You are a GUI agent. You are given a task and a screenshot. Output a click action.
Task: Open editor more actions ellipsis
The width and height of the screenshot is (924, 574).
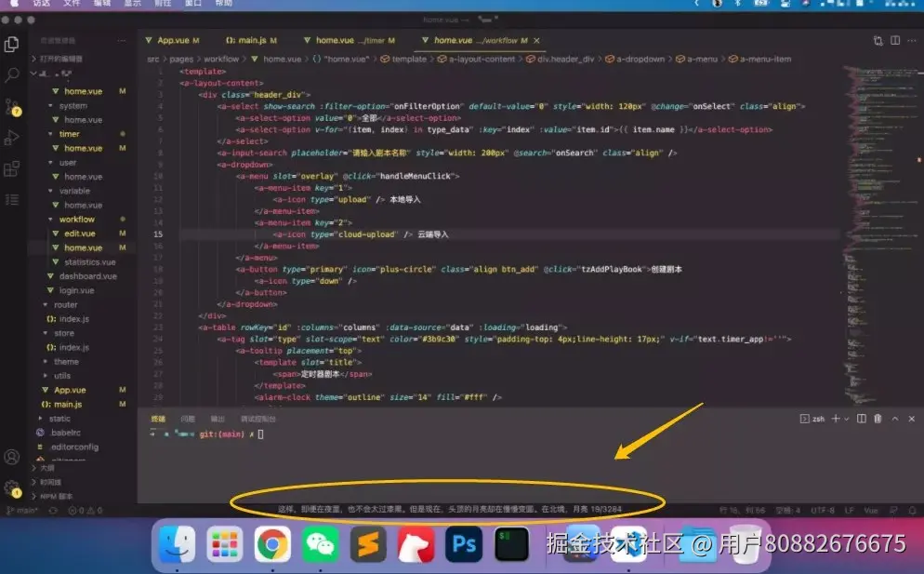[912, 41]
